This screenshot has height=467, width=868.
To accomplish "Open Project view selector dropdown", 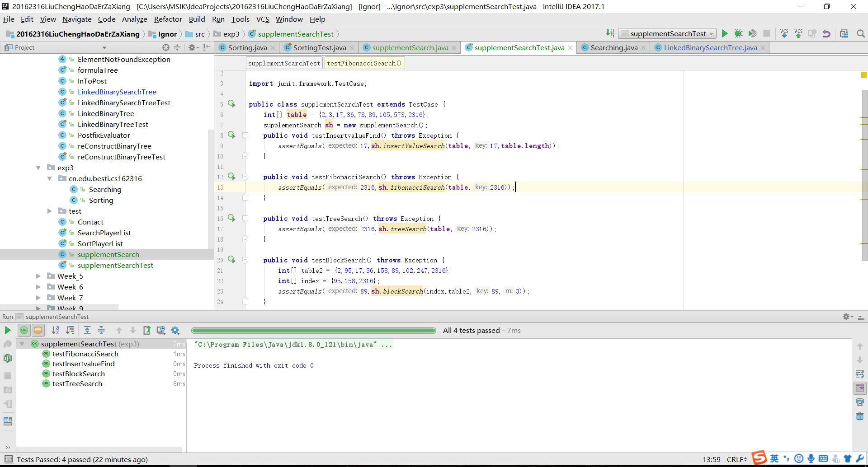I will point(104,47).
